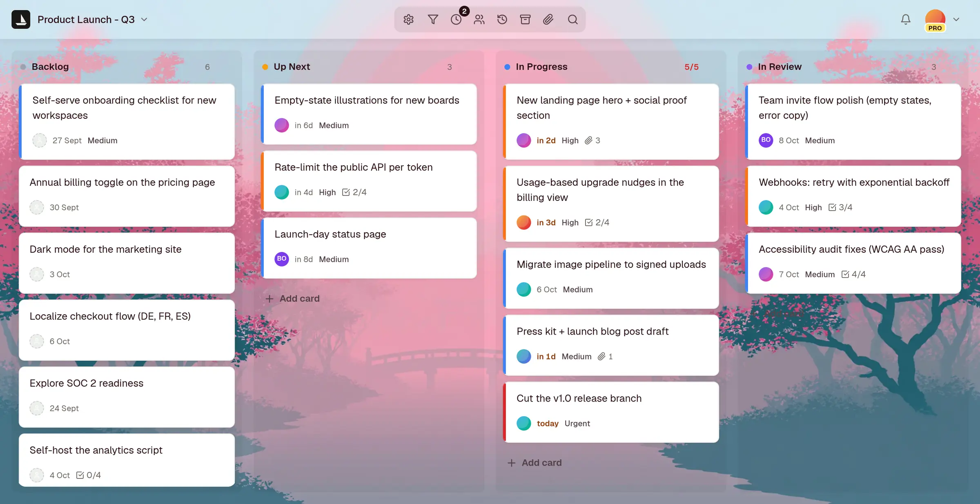Open notifications bell icon
980x504 pixels.
coord(906,20)
